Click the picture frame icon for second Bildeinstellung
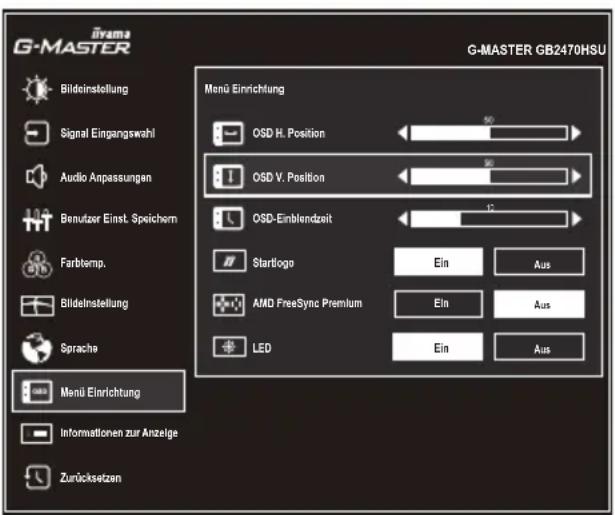The height and width of the screenshot is (515, 615). (x=37, y=306)
